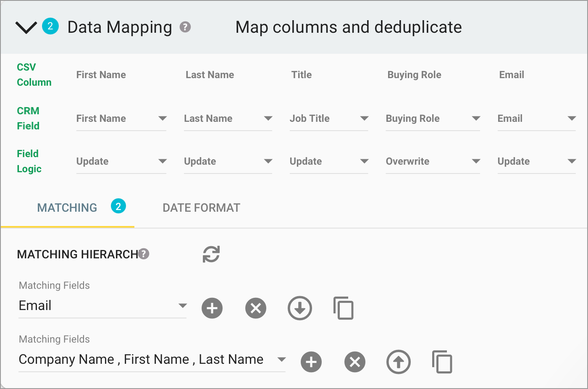Open the Last Name CRM field dropdown
588x389 pixels.
point(228,119)
